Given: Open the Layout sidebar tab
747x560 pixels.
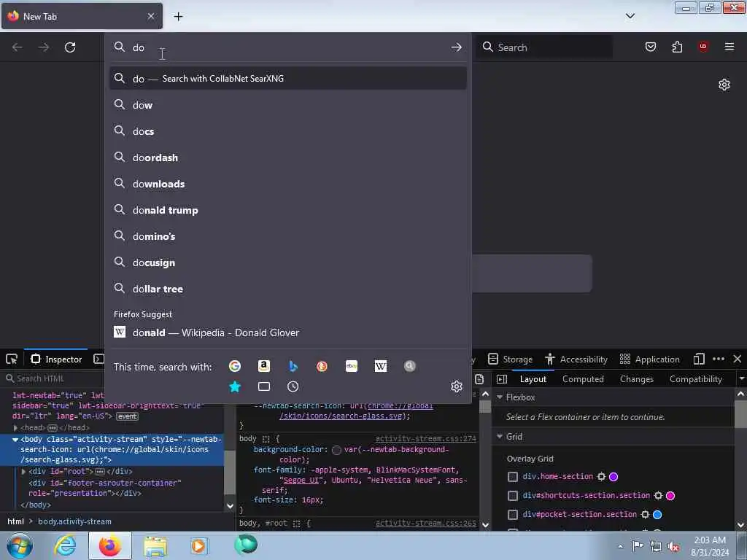Looking at the screenshot, I should coord(533,379).
